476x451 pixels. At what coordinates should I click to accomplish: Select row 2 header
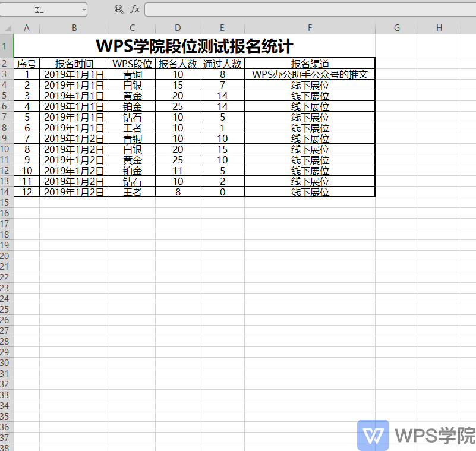coord(7,63)
